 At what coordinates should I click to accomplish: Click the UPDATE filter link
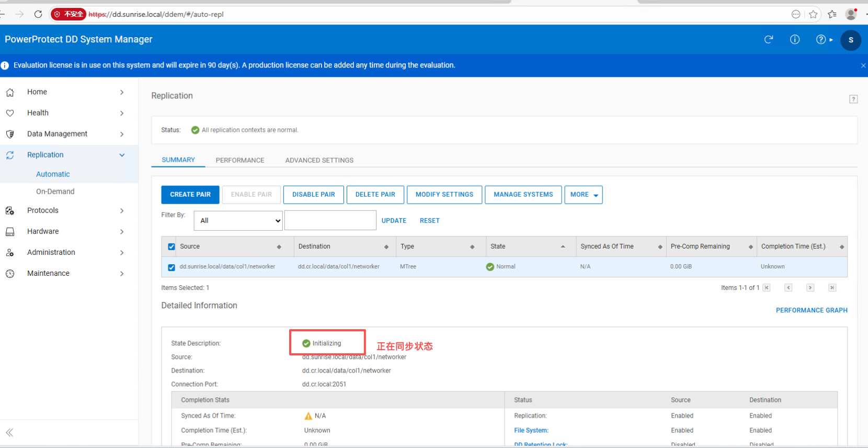tap(394, 221)
